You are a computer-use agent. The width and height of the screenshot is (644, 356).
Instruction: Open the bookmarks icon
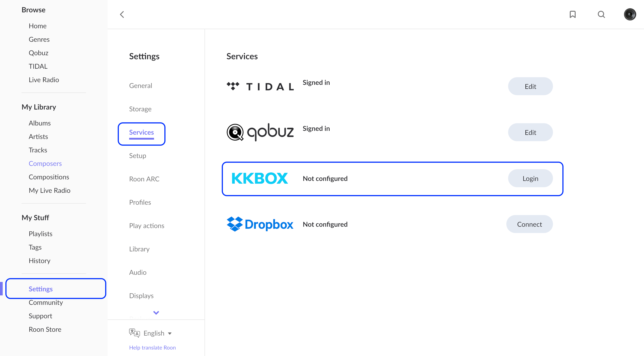coord(572,15)
